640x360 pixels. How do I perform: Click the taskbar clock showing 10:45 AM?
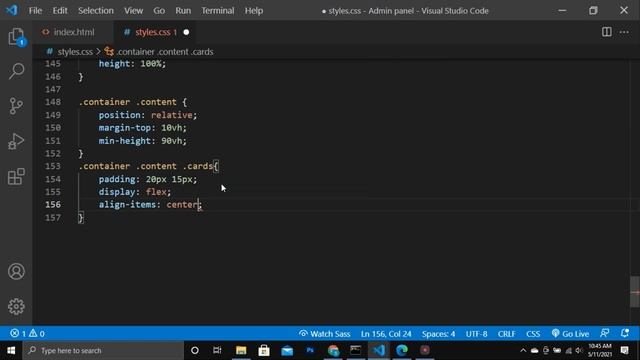point(600,350)
